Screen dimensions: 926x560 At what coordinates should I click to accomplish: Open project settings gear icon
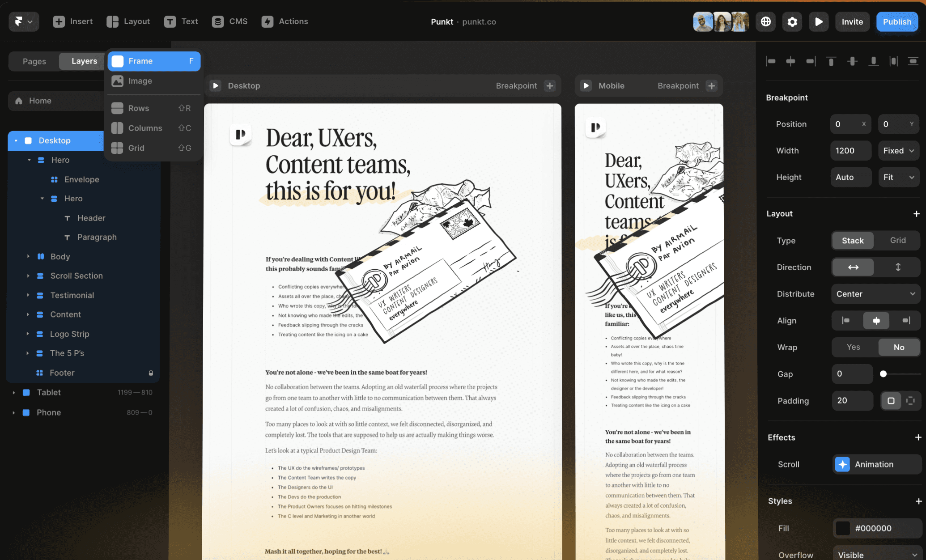tap(792, 21)
